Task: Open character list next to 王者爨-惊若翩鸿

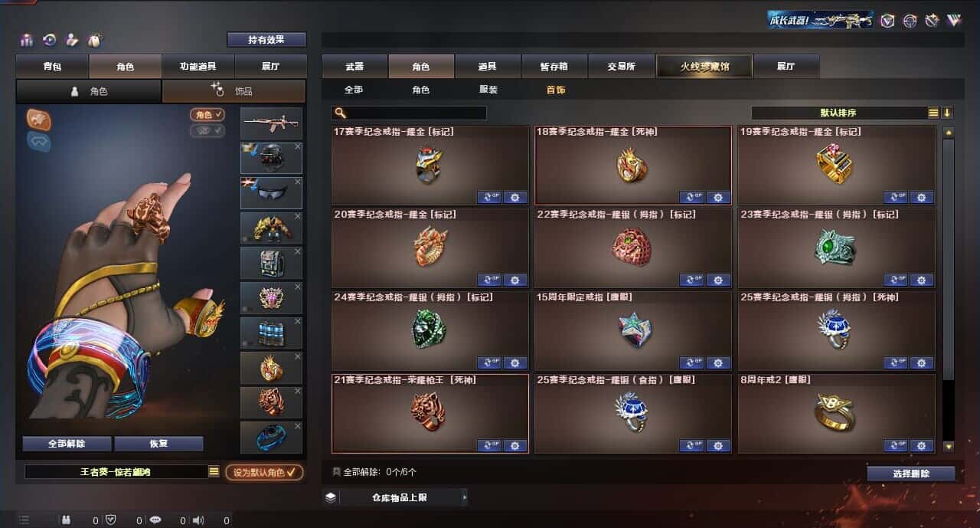Action: tap(214, 472)
